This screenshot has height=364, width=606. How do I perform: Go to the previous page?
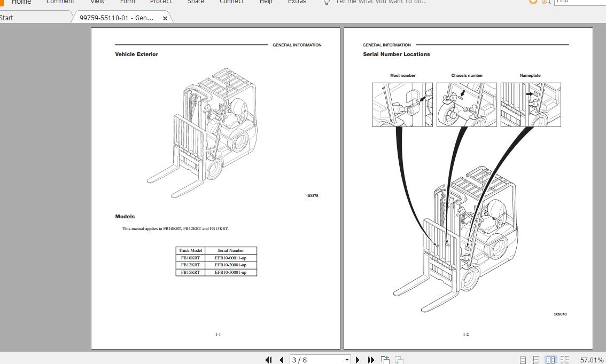[281, 360]
